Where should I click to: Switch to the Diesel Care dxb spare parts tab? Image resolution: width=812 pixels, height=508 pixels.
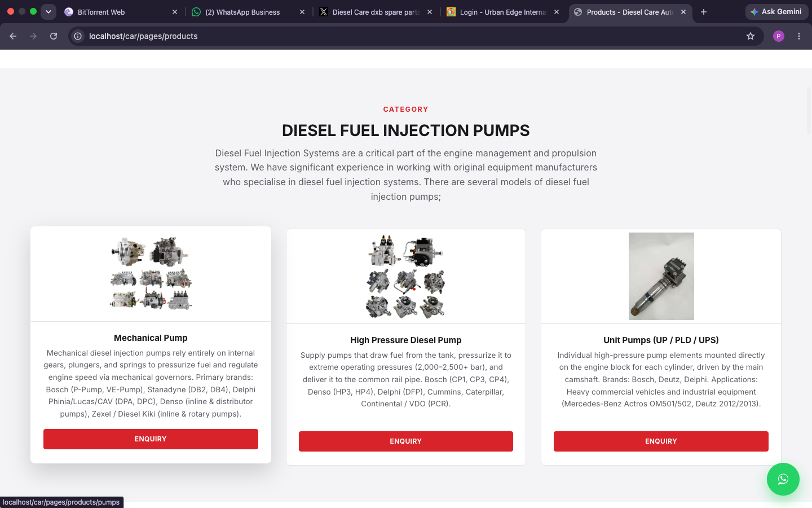pos(376,12)
